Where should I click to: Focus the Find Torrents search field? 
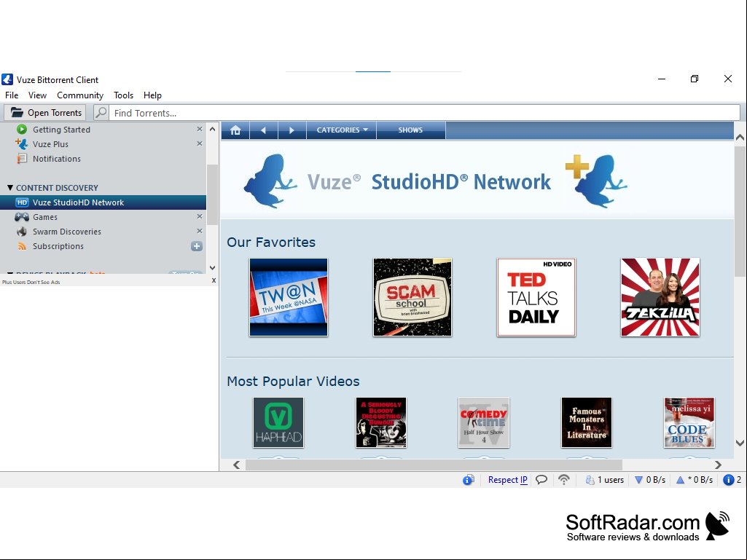pyautogui.click(x=424, y=113)
